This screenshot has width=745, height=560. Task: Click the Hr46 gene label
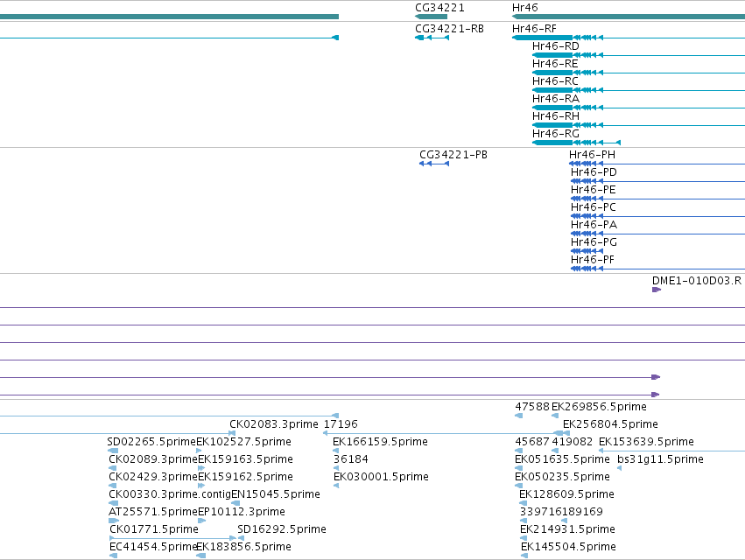525,8
